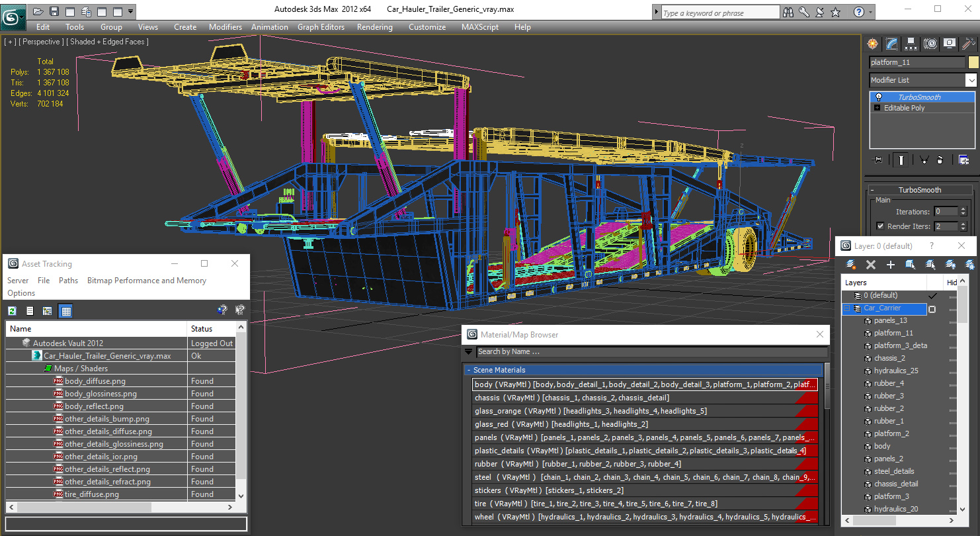Open the Display command panel tab
The height and width of the screenshot is (536, 980).
point(950,44)
